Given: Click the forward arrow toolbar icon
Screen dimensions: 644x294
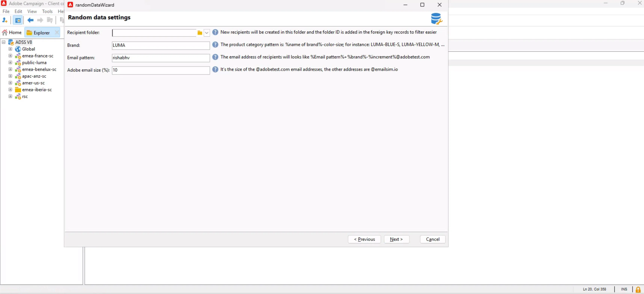Looking at the screenshot, I should 40,20.
